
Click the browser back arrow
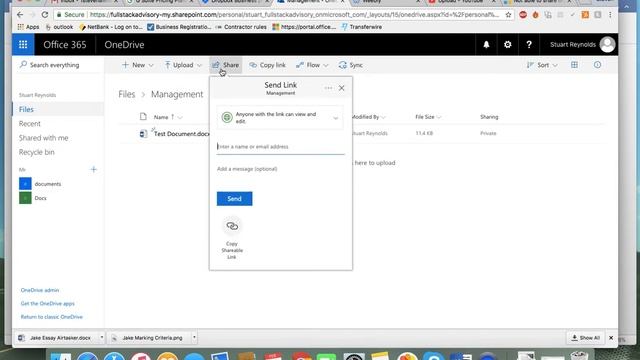pyautogui.click(x=20, y=15)
